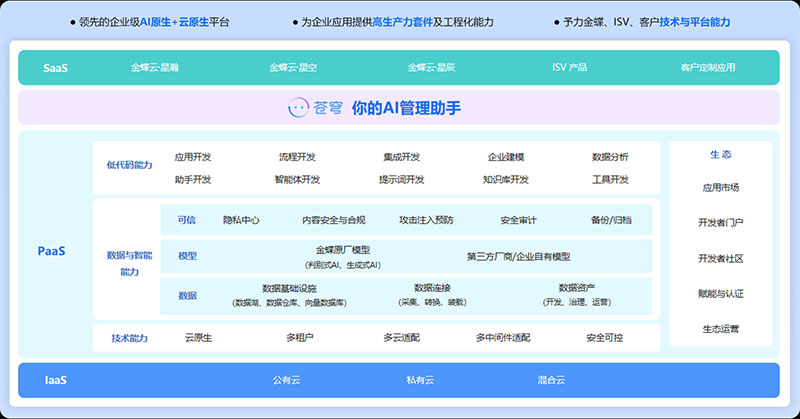Choose 应用开发 under 低代码能力
This screenshot has height=419, width=800.
pyautogui.click(x=193, y=157)
